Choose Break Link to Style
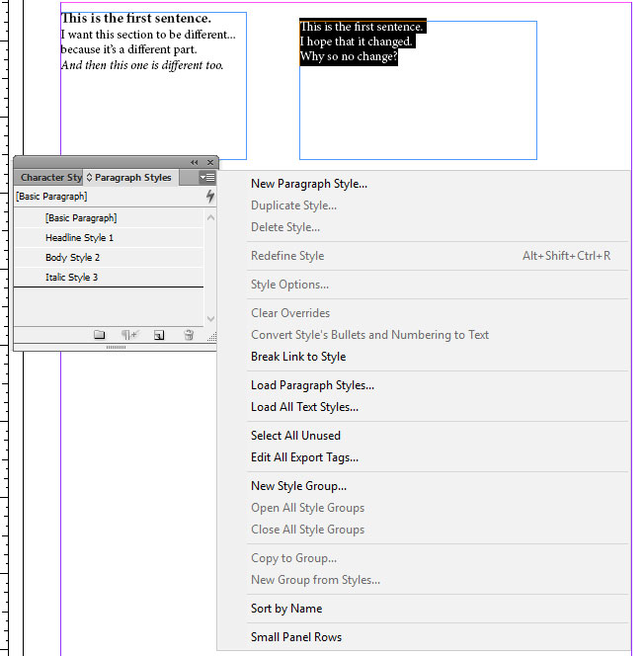644x656 pixels. click(298, 357)
